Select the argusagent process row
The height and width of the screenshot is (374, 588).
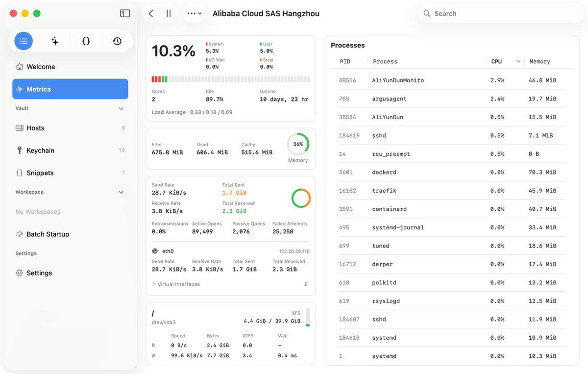coord(451,99)
